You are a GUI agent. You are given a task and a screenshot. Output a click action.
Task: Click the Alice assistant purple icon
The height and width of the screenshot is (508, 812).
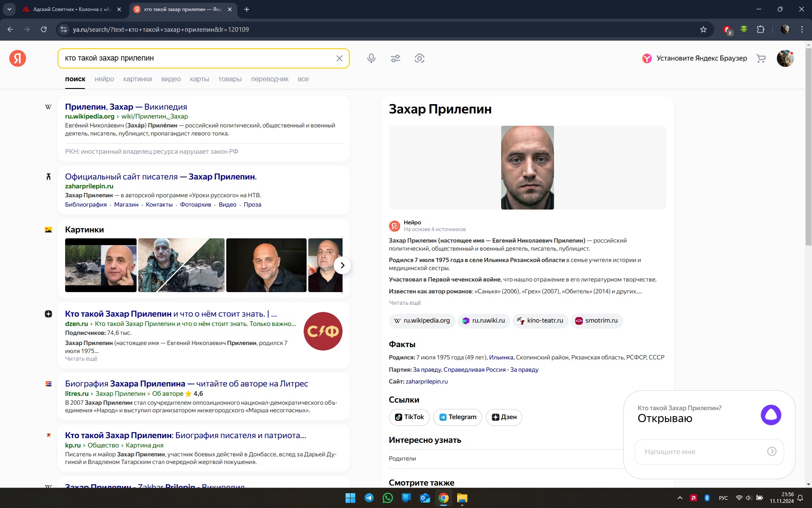point(771,415)
